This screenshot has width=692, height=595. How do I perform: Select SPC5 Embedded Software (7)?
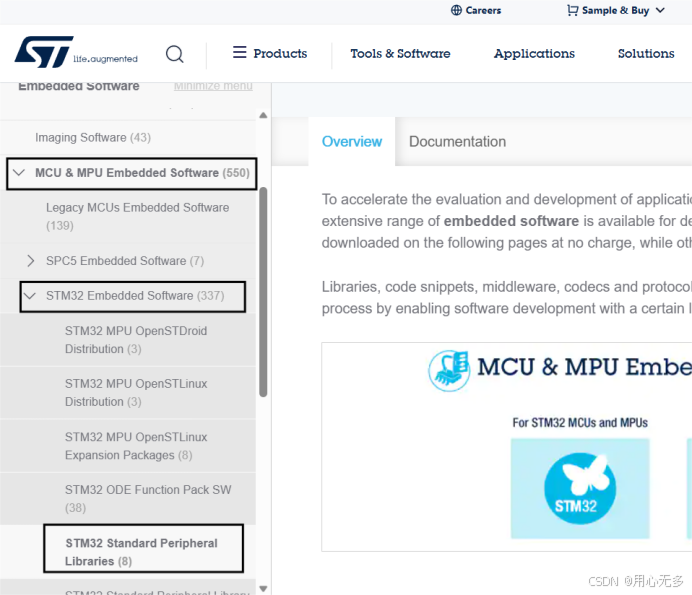pos(125,260)
